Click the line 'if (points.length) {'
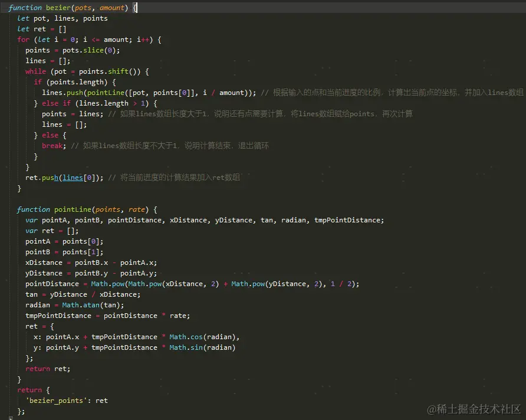Viewport: 526px width, 420px height. click(x=75, y=82)
